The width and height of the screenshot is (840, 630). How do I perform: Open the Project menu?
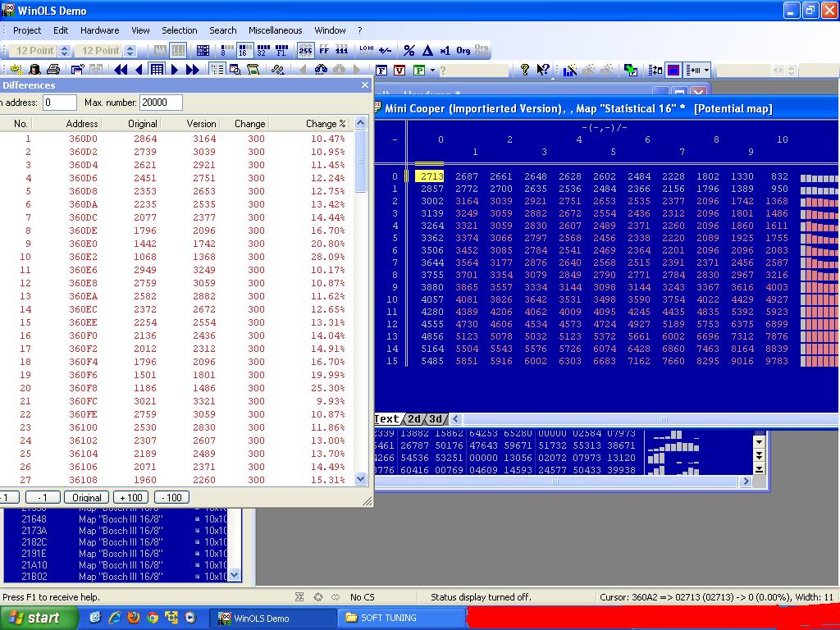click(x=27, y=30)
